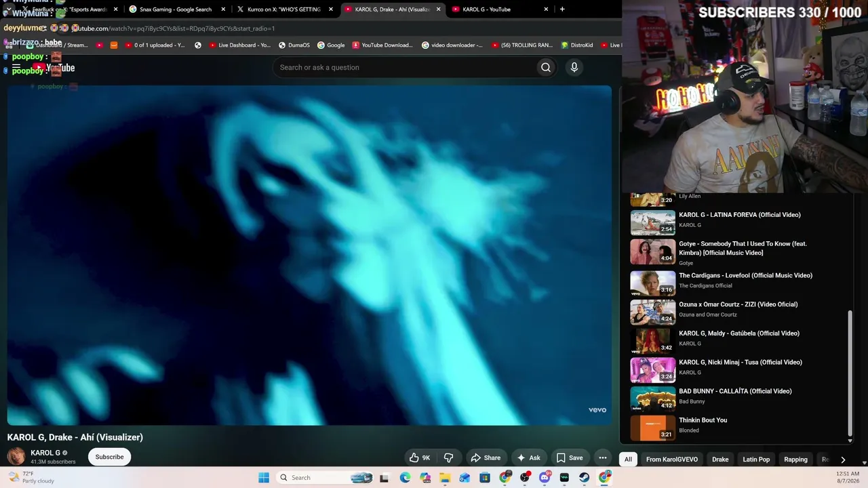This screenshot has height=488, width=868.
Task: Open the TROLLING RAN bookmark
Action: coord(522,45)
